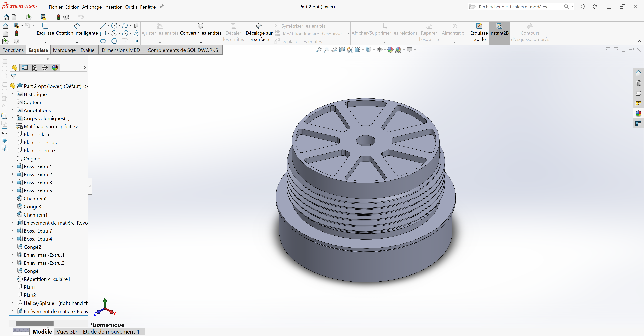Activate the Section View tool
Screen dimensions: 644x336
[x=342, y=50]
